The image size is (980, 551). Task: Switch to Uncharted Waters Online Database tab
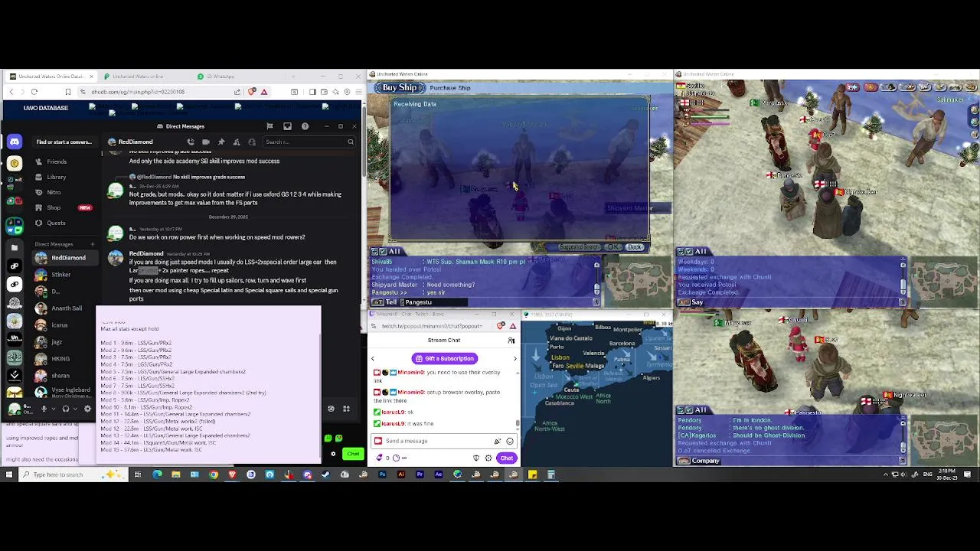click(51, 77)
